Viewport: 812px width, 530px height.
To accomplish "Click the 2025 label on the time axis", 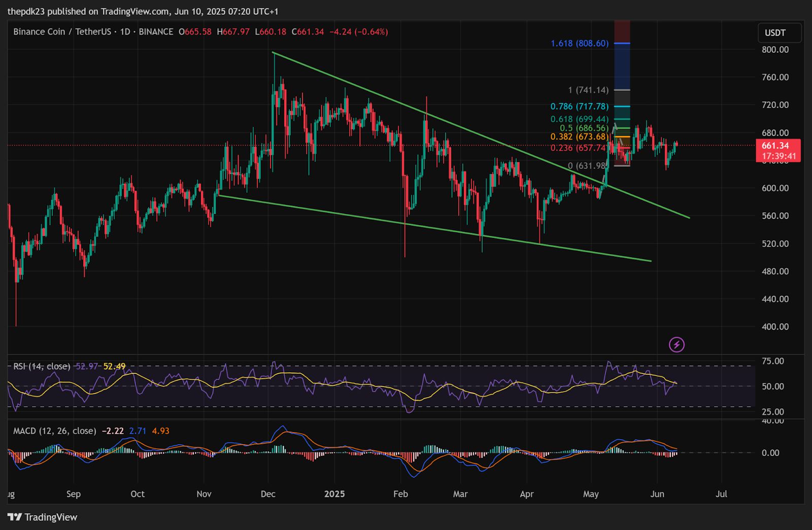I will pos(334,494).
